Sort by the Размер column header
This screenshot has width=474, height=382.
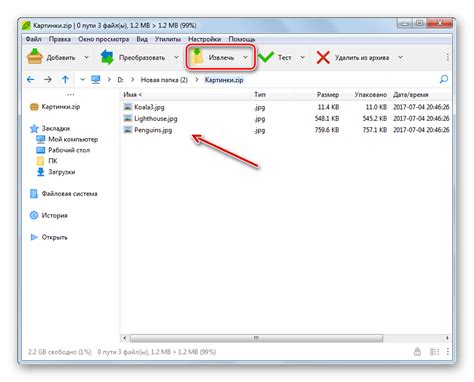click(328, 94)
